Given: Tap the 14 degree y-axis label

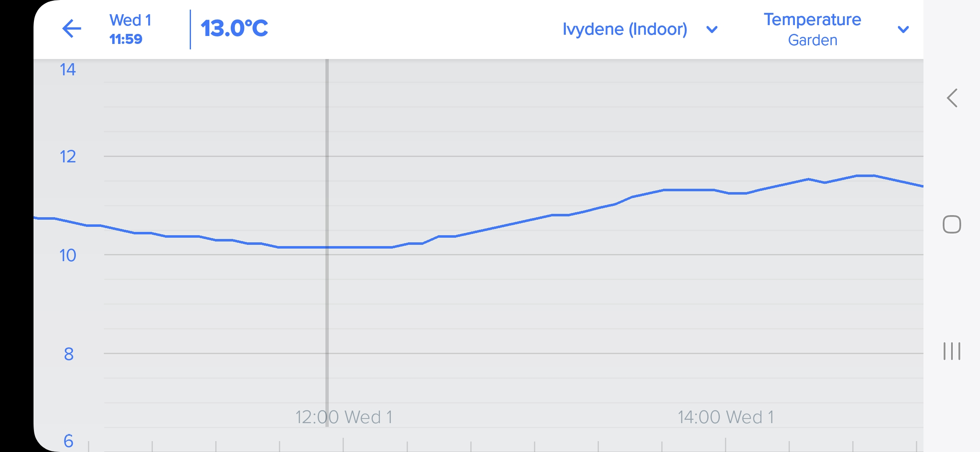Looking at the screenshot, I should 68,69.
